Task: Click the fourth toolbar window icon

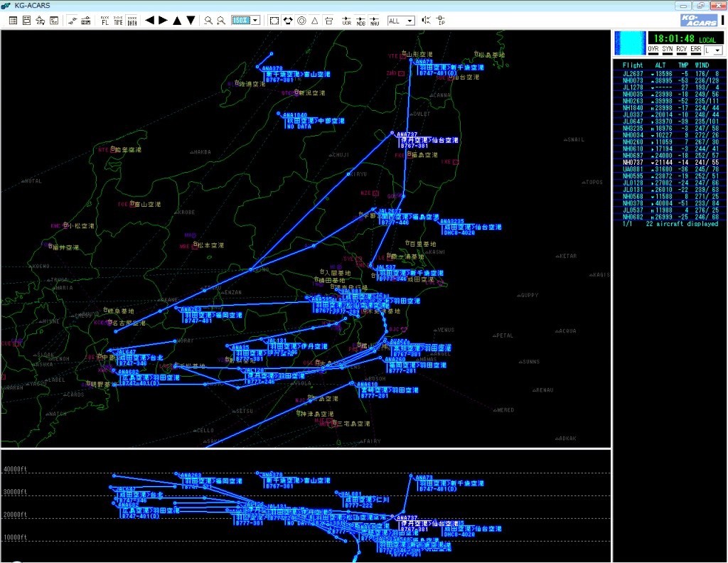Action: pyautogui.click(x=54, y=21)
